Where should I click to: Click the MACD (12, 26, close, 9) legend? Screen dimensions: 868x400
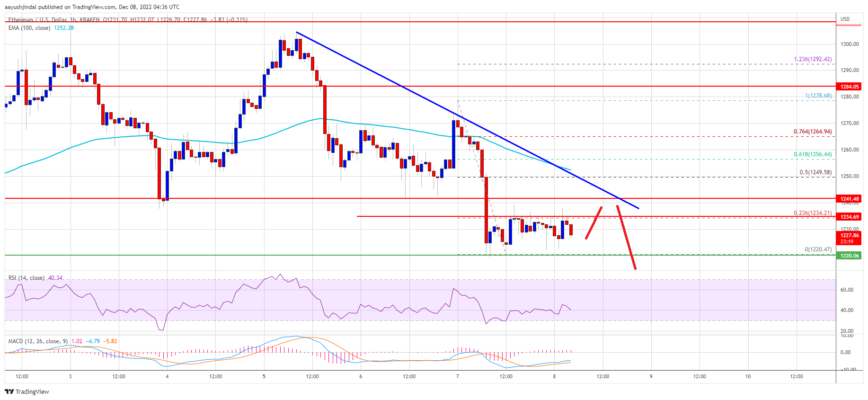38,341
